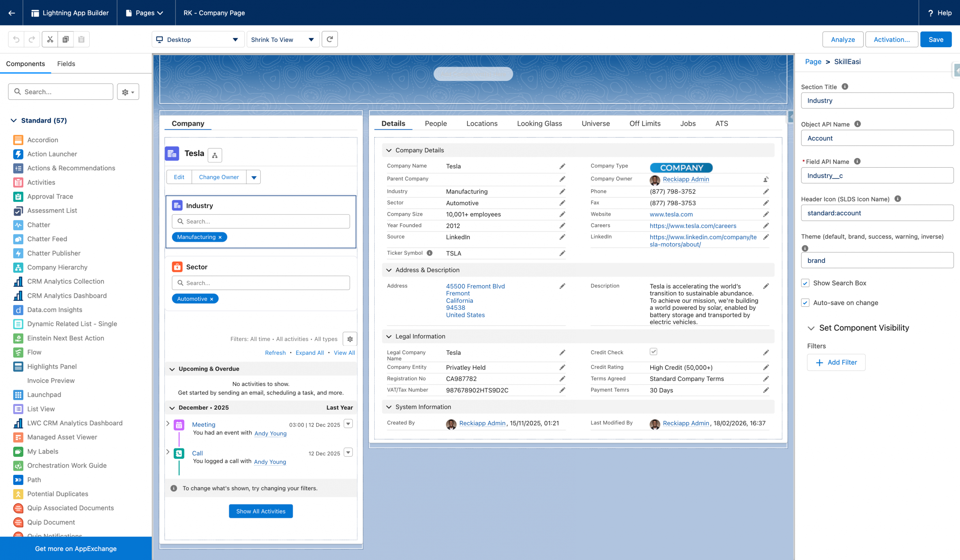
Task: Click the Section Title info icon
Action: coord(844,87)
